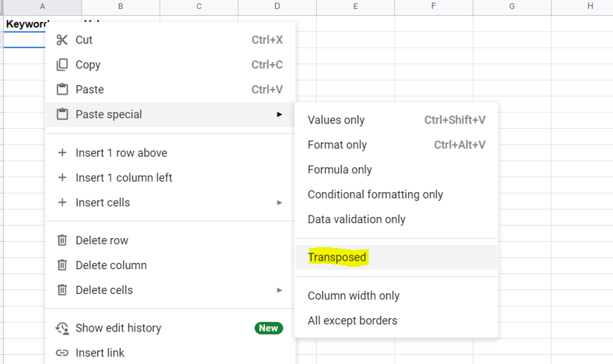
Task: Choose Values only from paste special
Action: pyautogui.click(x=336, y=120)
